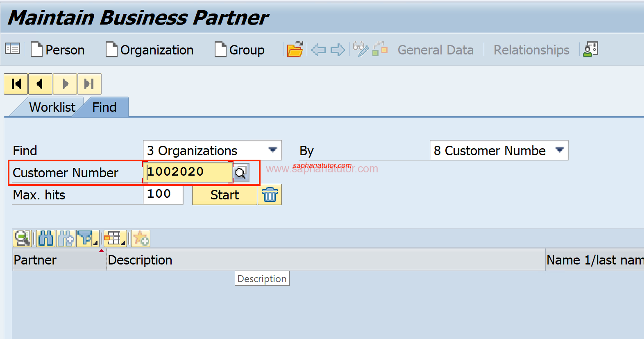
Task: Toggle the locator panel icon
Action: pyautogui.click(x=12, y=49)
